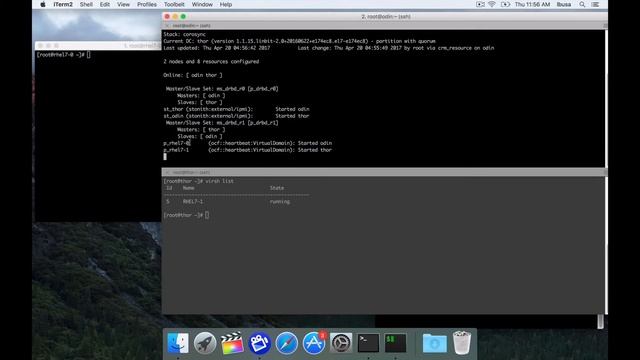Click 'Online: [ odin thor ]' line
This screenshot has height=360, width=640.
tap(193, 75)
